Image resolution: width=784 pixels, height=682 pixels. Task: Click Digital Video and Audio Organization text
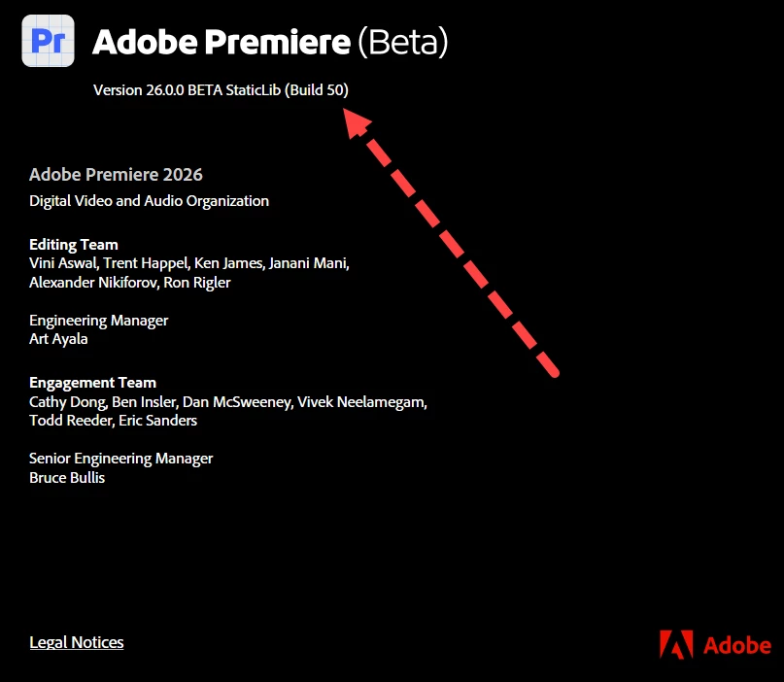[149, 201]
